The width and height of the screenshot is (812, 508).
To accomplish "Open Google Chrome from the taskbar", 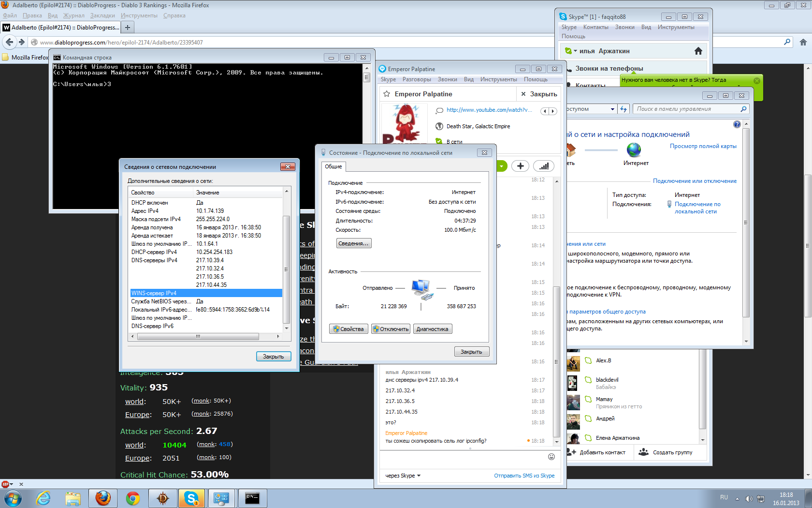I will 133,498.
